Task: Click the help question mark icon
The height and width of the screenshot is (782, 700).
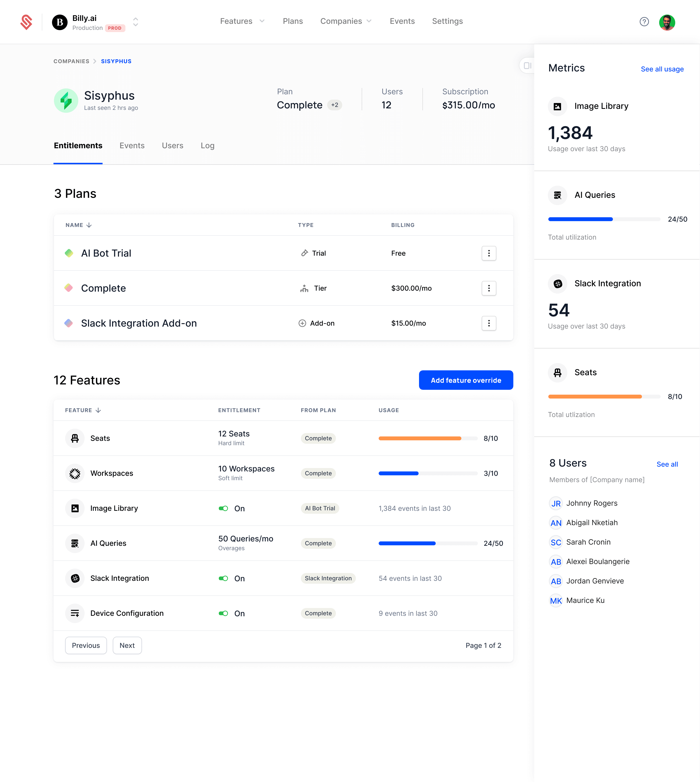Action: point(644,22)
